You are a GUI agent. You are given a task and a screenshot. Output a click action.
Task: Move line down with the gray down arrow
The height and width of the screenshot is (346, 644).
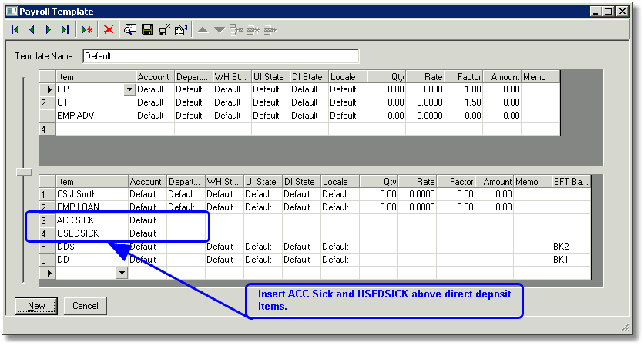220,30
